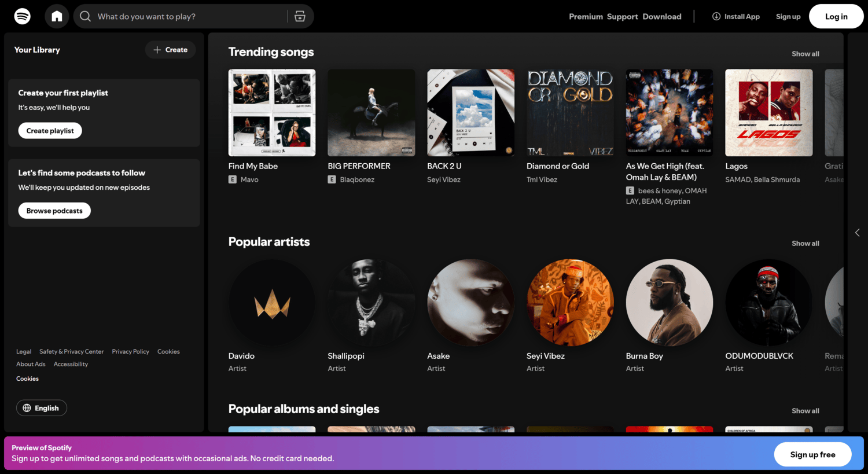The width and height of the screenshot is (868, 474).
Task: Click the Install App link
Action: pos(736,16)
